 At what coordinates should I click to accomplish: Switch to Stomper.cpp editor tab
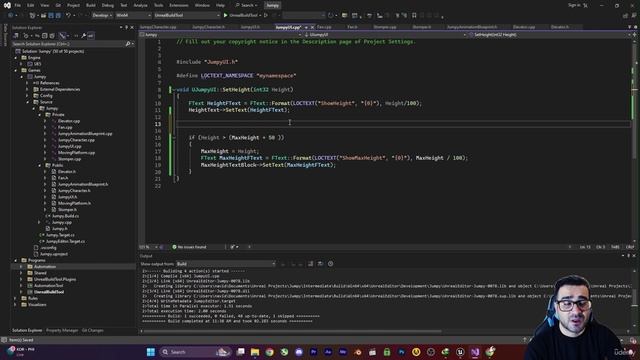point(385,27)
